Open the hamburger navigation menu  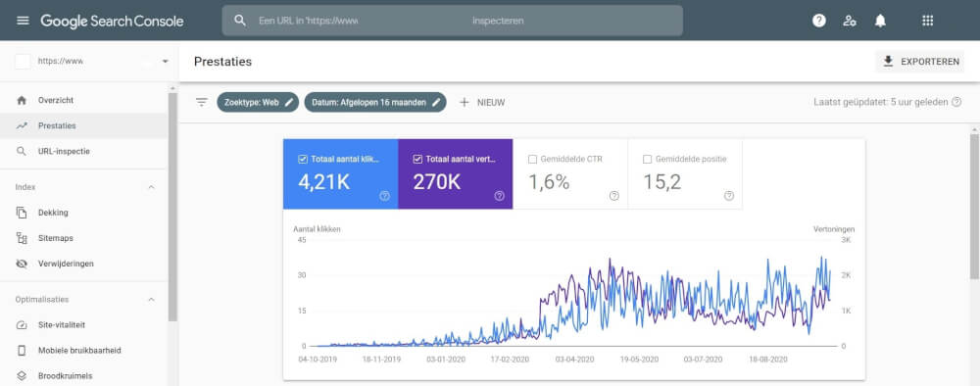tap(23, 21)
